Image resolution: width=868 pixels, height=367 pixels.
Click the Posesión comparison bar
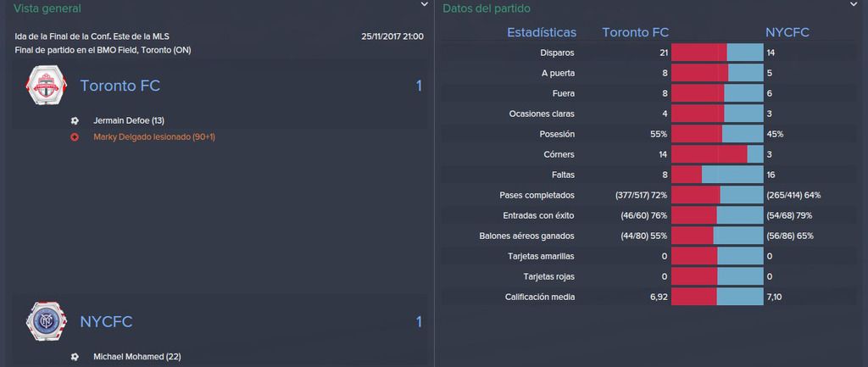(x=717, y=134)
